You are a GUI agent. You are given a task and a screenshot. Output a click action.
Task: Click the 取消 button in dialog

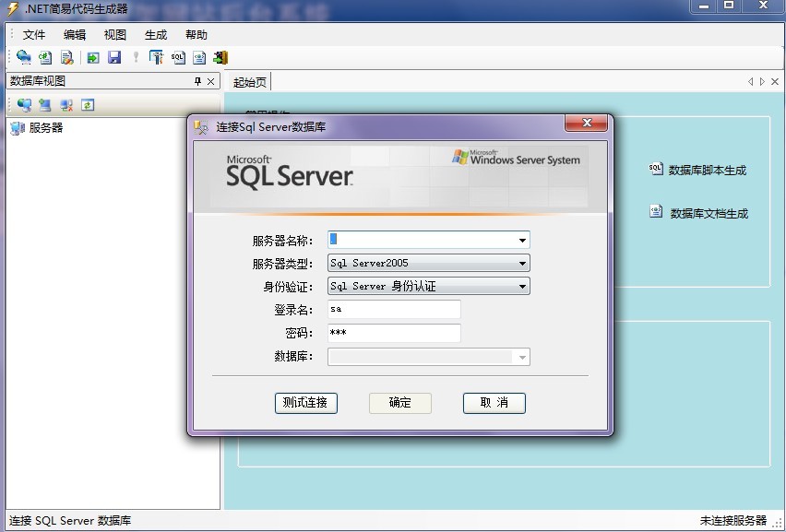(494, 403)
